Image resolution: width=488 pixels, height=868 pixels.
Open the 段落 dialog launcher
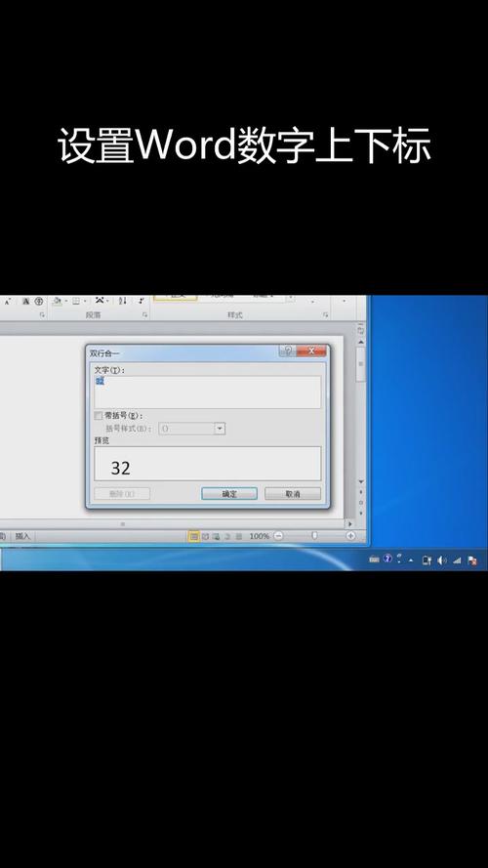tap(145, 315)
